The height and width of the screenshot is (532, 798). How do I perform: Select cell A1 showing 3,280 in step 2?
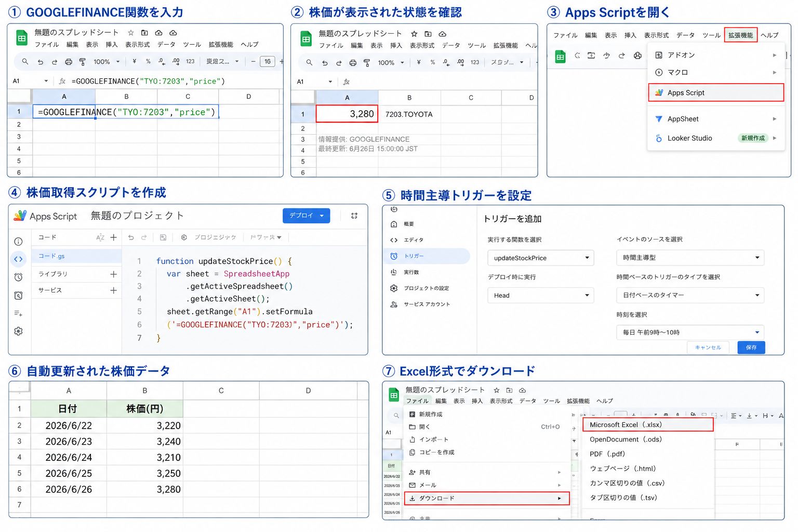pos(347,114)
